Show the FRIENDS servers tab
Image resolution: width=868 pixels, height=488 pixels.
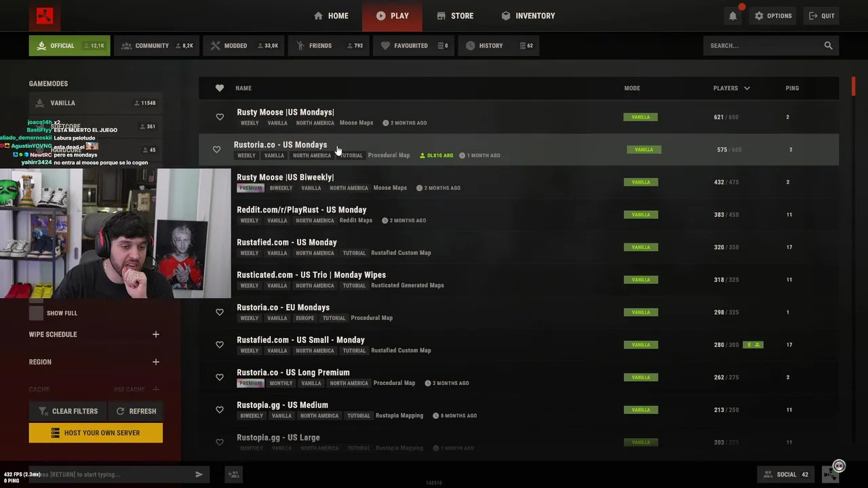coord(329,45)
